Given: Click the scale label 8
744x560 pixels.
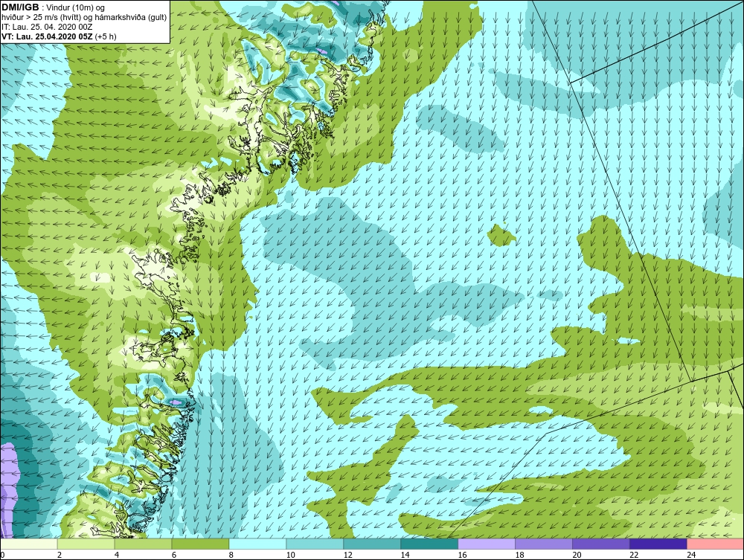Looking at the screenshot, I should pos(231,555).
